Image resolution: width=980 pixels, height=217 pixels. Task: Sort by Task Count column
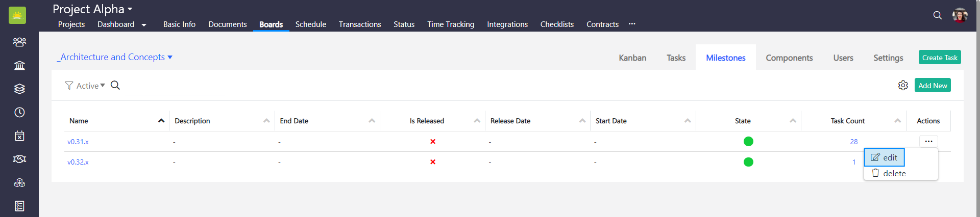tap(897, 121)
